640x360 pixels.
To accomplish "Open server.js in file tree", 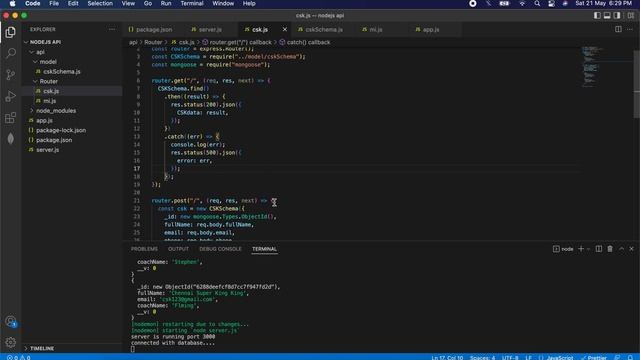I will (x=47, y=150).
